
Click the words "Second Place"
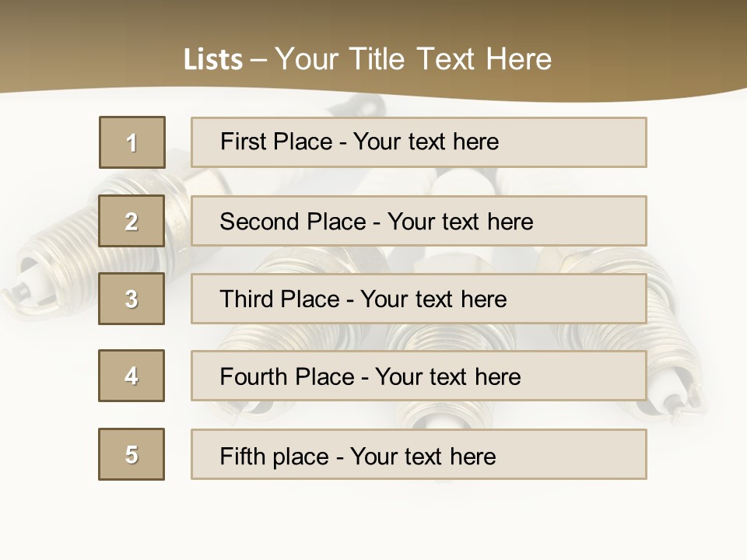[x=292, y=222]
